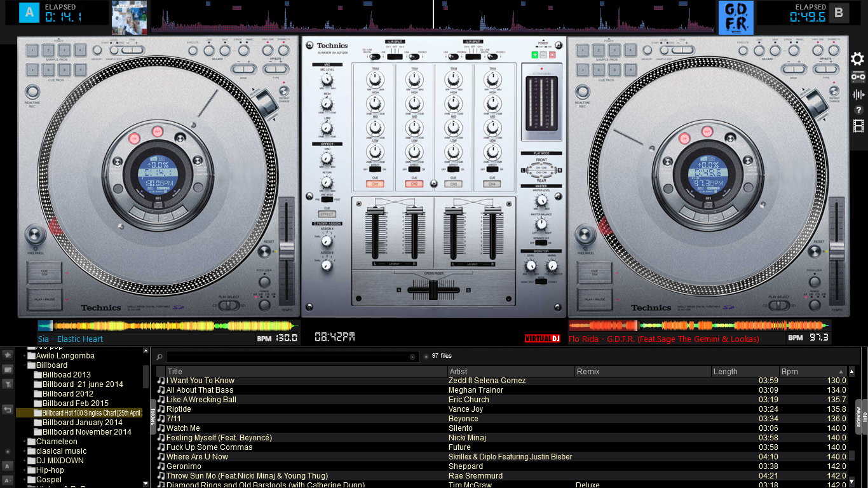
Task: Toggle the CH3 cue button on mixer
Action: [x=453, y=184]
